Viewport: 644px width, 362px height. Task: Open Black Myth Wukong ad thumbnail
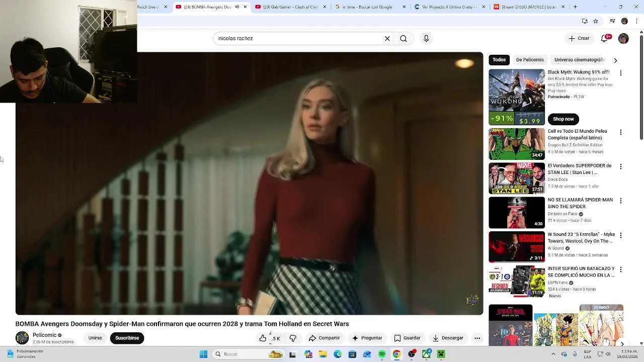[x=517, y=97]
